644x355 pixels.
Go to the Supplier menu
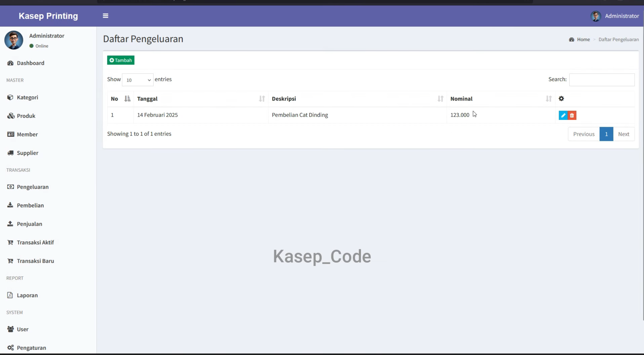pos(48,153)
